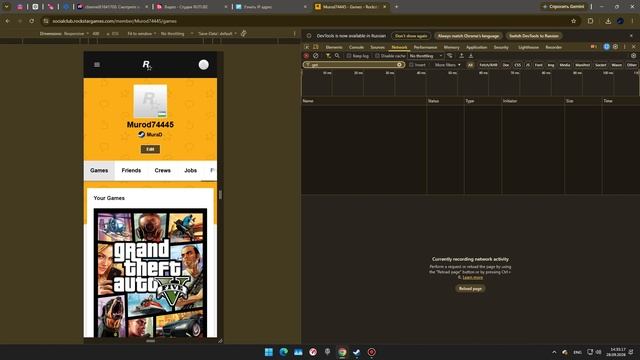Enable the Preserve log checkbox
The width and height of the screenshot is (640, 360).
coord(349,56)
